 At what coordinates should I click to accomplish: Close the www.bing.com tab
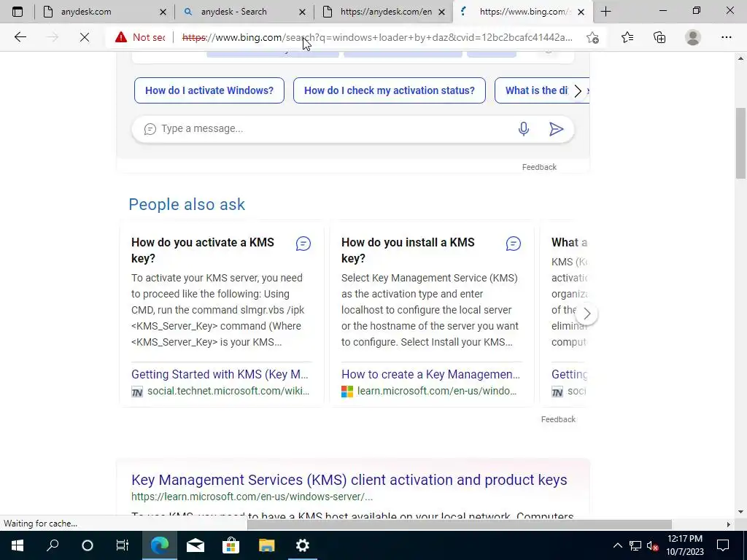581,12
